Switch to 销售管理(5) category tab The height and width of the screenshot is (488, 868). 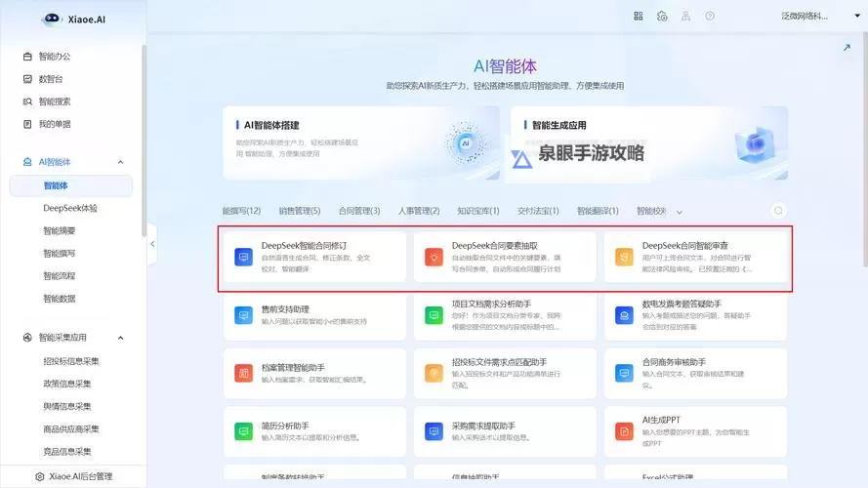tap(300, 211)
